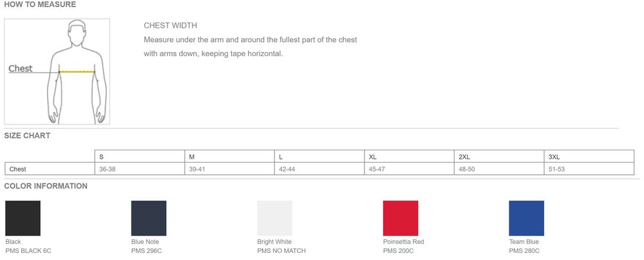
Task: Select the Team Blue color swatch
Action: [x=526, y=218]
